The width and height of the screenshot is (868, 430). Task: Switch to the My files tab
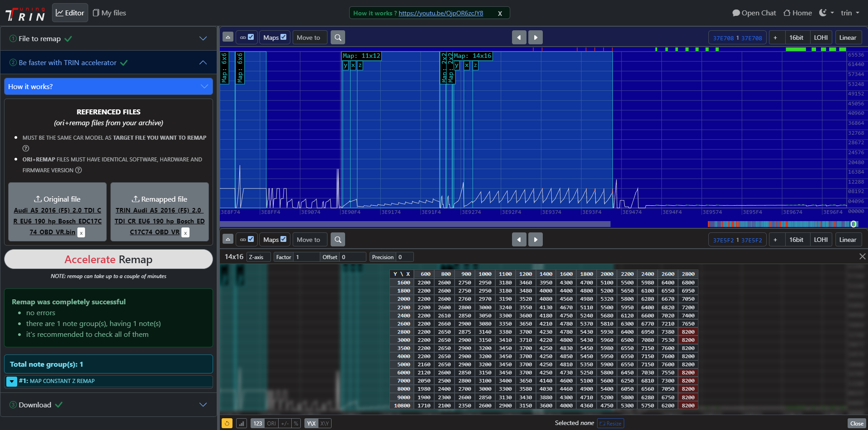click(x=109, y=13)
